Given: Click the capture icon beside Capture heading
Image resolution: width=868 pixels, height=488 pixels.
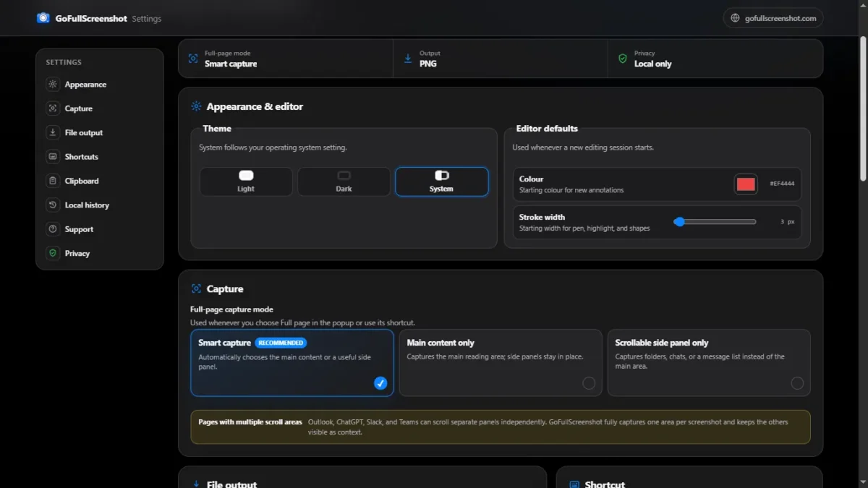Looking at the screenshot, I should coord(196,288).
